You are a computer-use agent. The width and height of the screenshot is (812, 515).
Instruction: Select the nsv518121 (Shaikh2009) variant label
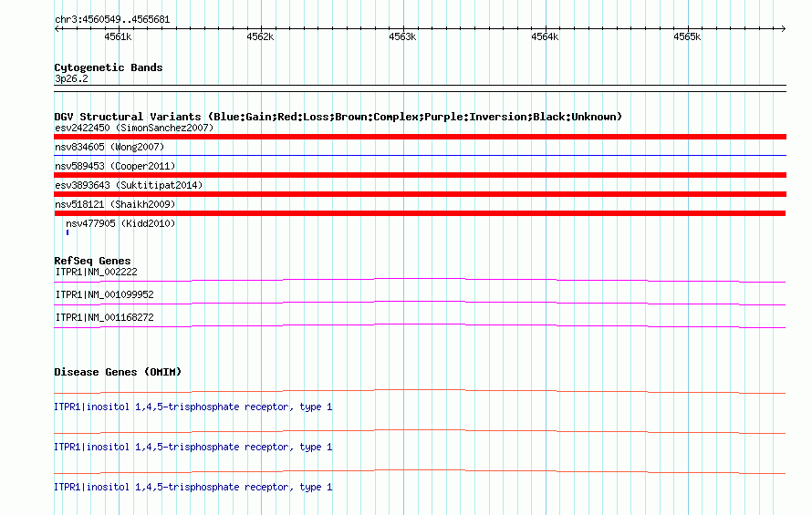click(x=115, y=204)
